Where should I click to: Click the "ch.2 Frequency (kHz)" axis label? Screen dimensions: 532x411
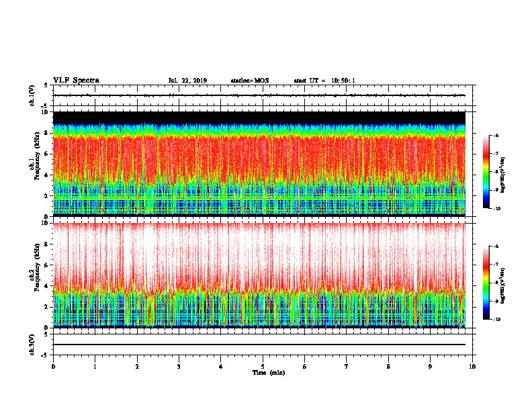click(35, 269)
